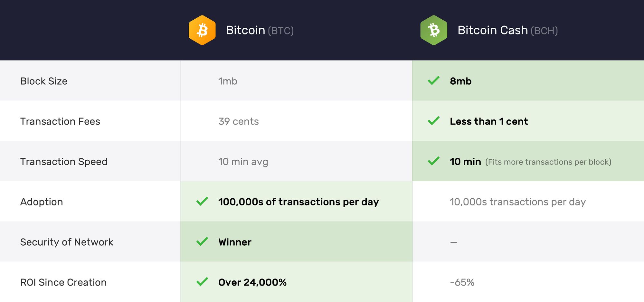Image resolution: width=644 pixels, height=302 pixels.
Task: Click the Bitcoin Cash (BCH) column header
Action: [x=508, y=30]
